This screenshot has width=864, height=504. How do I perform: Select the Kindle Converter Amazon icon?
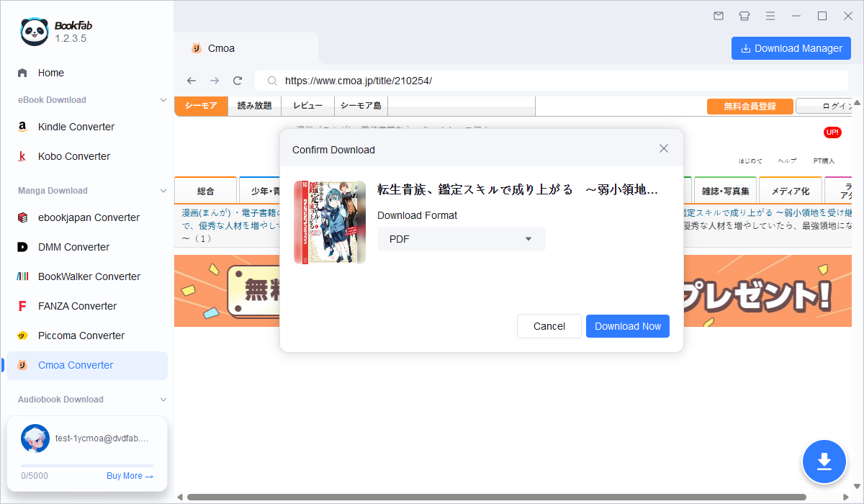tap(23, 127)
